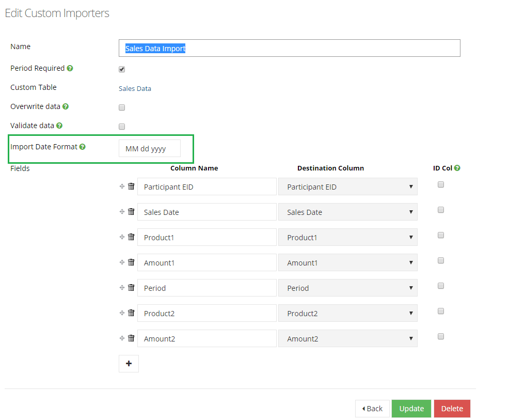509x420 pixels.
Task: Open Sales Date destination column dropdown
Action: pos(347,212)
